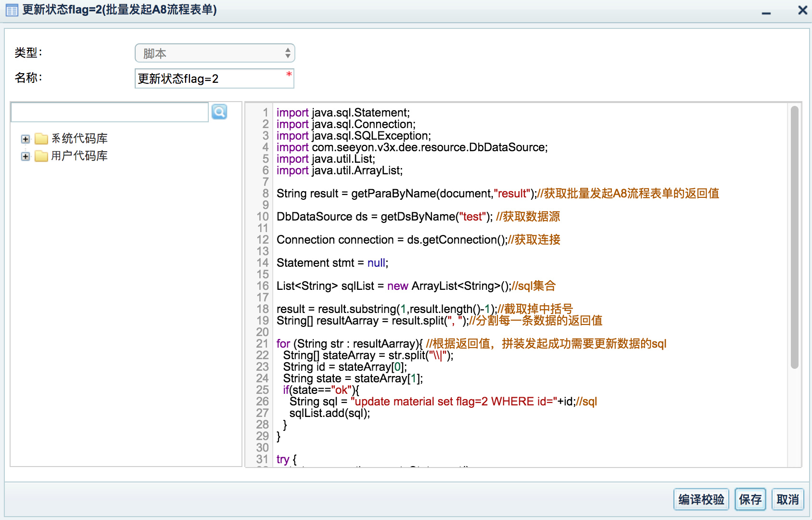This screenshot has width=812, height=520.
Task: Select the 用户代码库 tree label
Action: (79, 156)
